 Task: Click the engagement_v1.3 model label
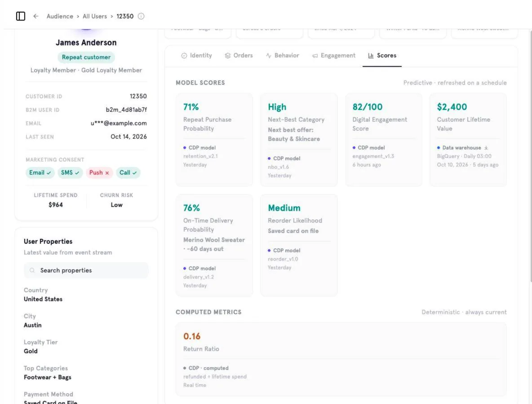[373, 156]
